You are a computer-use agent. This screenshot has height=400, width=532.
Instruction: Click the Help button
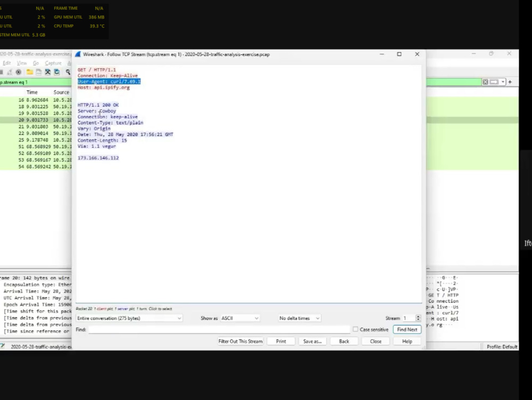click(x=407, y=341)
